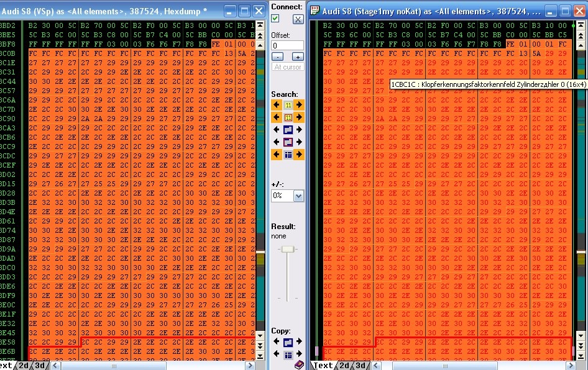
Task: Click the right arrow beside the red-bordered 11 icon
Action: (299, 117)
